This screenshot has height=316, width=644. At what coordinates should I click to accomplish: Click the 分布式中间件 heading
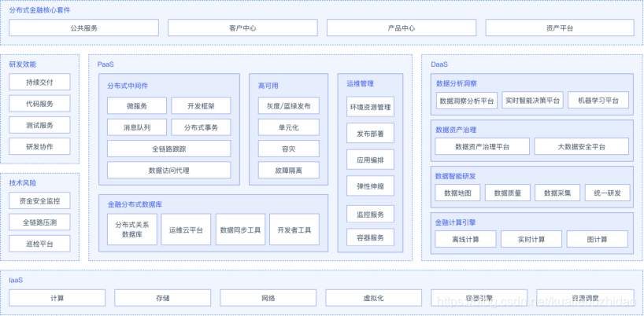[128, 86]
